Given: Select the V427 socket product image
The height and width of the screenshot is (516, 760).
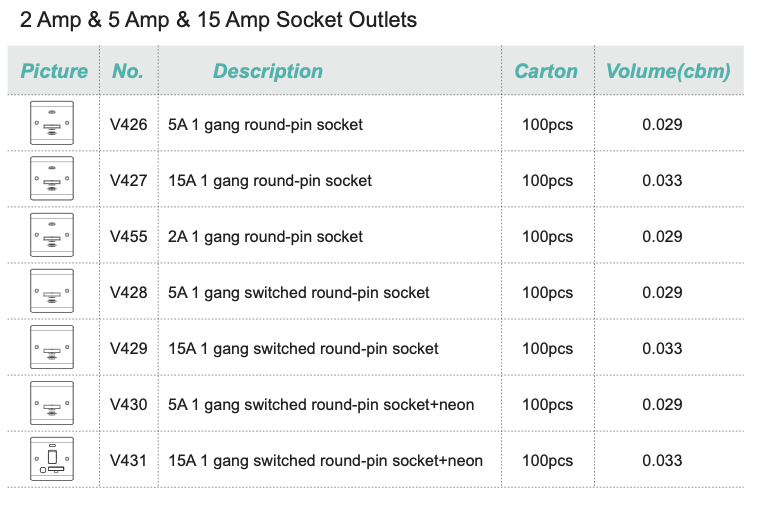Looking at the screenshot, I should coord(52,178).
